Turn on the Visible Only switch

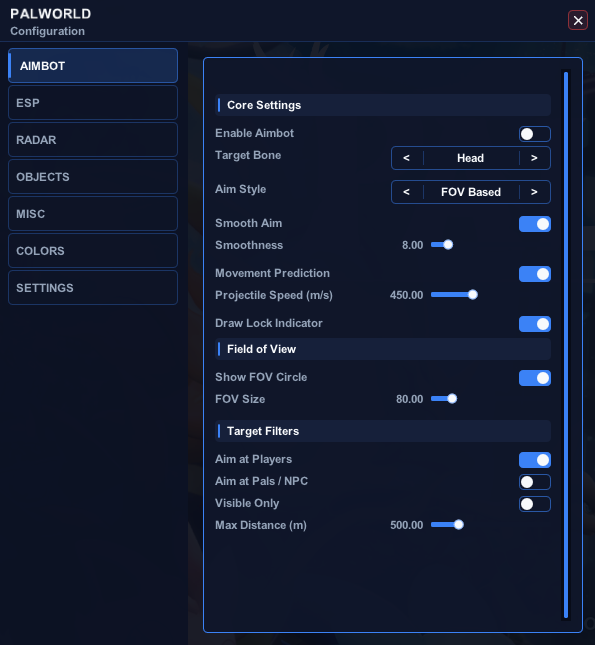pyautogui.click(x=535, y=504)
